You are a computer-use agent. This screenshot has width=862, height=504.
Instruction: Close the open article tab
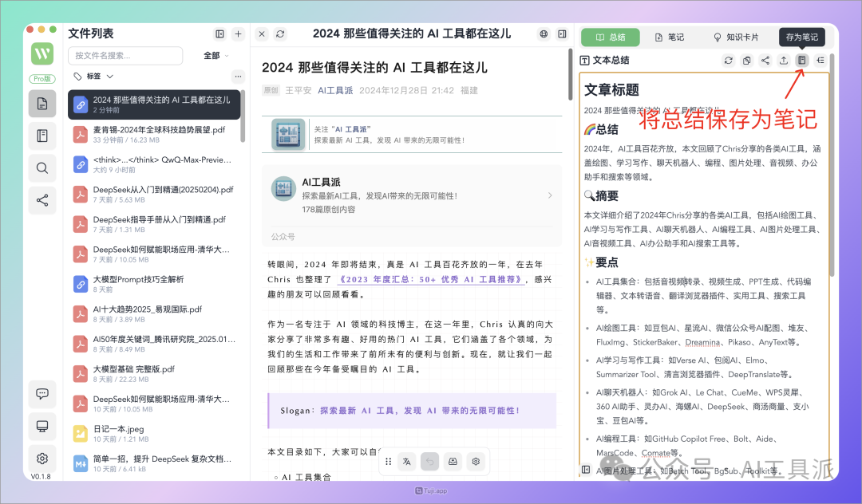coord(262,34)
